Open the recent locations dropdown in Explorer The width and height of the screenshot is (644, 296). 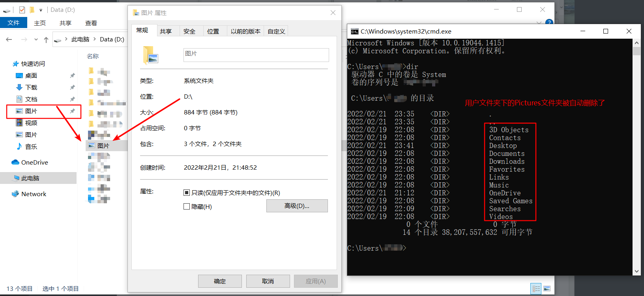[x=36, y=39]
